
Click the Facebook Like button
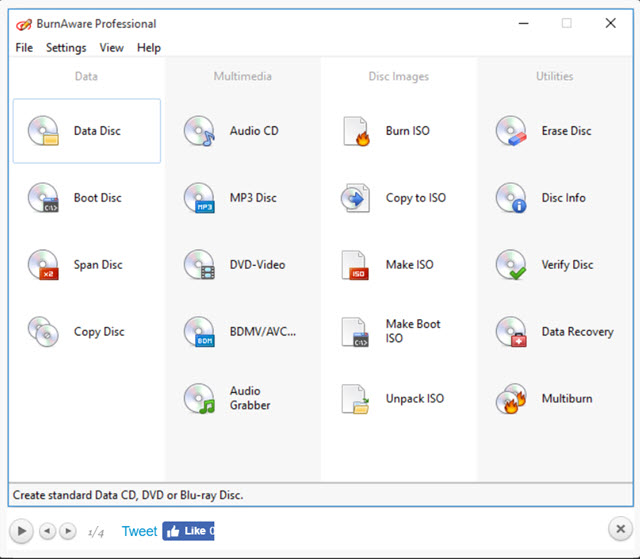[188, 531]
